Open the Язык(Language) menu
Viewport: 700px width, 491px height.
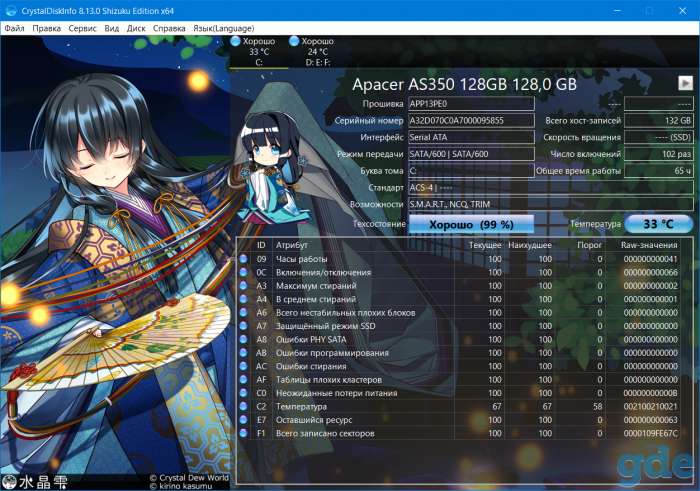tap(224, 28)
